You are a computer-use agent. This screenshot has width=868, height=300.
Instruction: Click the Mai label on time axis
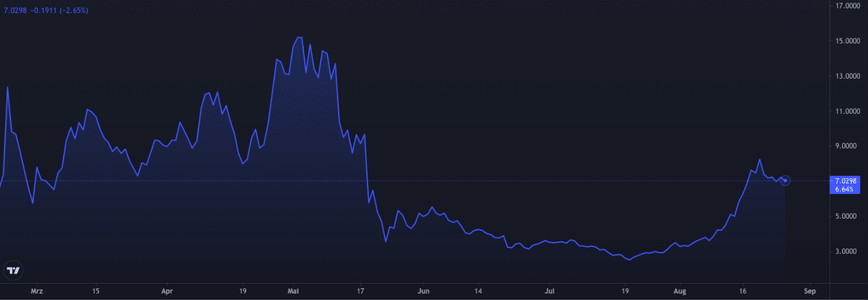click(294, 292)
